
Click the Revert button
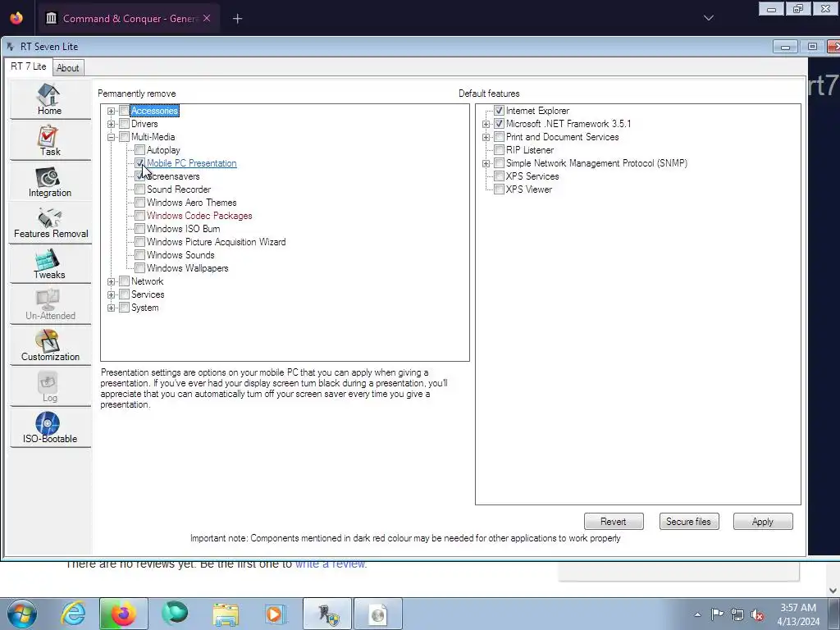614,521
